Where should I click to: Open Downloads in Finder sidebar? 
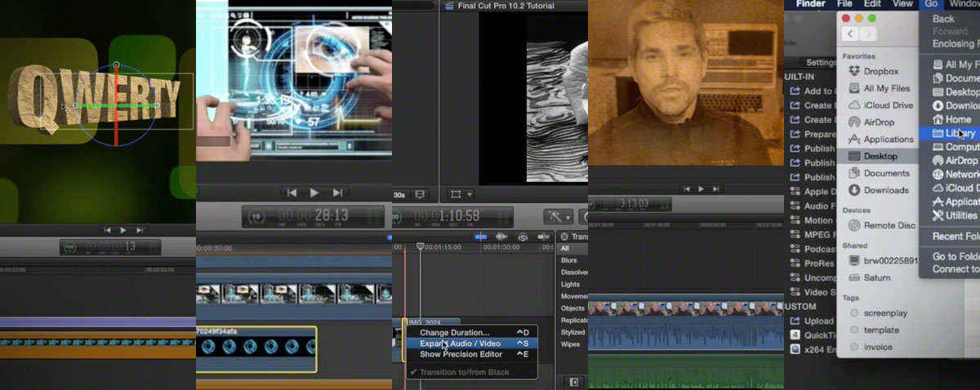879,190
